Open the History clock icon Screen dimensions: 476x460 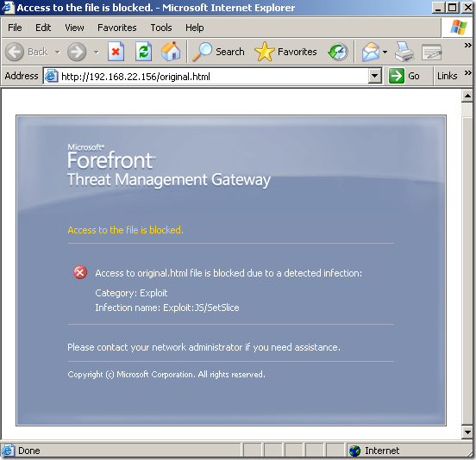coord(338,52)
